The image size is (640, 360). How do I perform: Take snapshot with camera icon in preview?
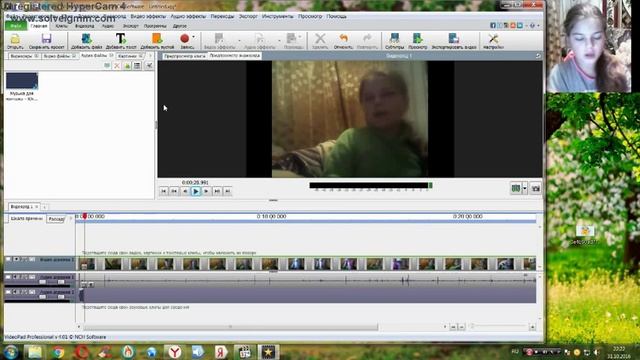click(536, 188)
